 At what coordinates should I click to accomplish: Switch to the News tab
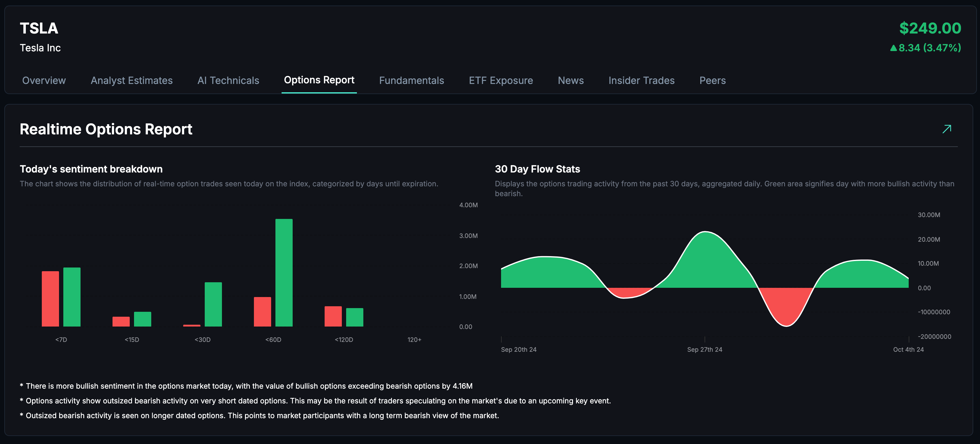coord(571,81)
